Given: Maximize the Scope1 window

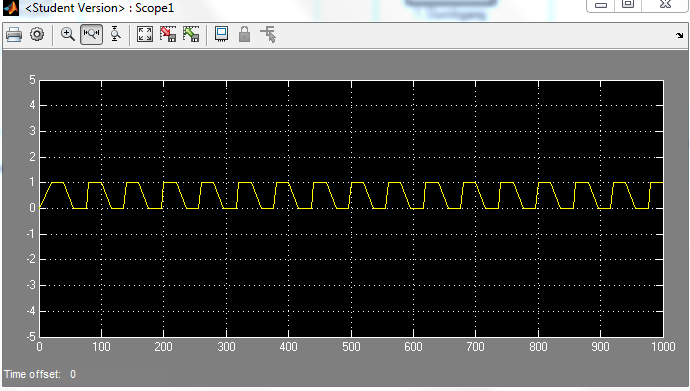Looking at the screenshot, I should point(628,5).
